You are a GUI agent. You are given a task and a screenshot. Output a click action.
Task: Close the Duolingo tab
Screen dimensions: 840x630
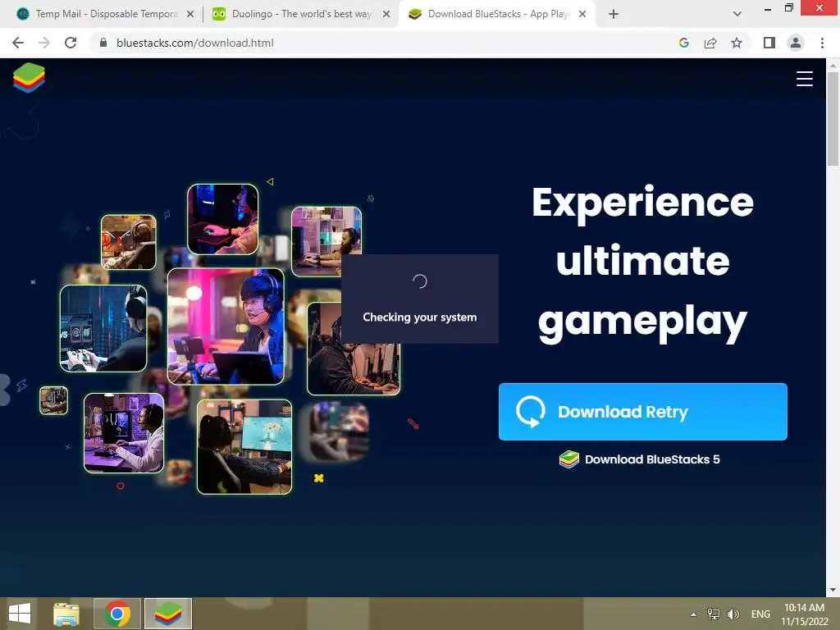tap(386, 15)
